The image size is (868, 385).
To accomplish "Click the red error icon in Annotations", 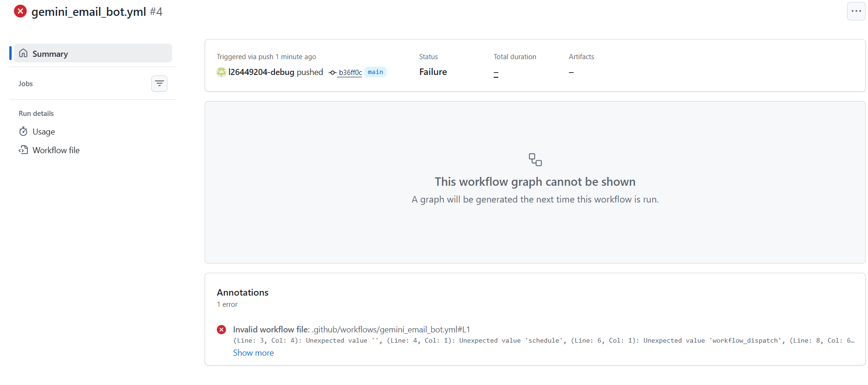I will [x=221, y=330].
